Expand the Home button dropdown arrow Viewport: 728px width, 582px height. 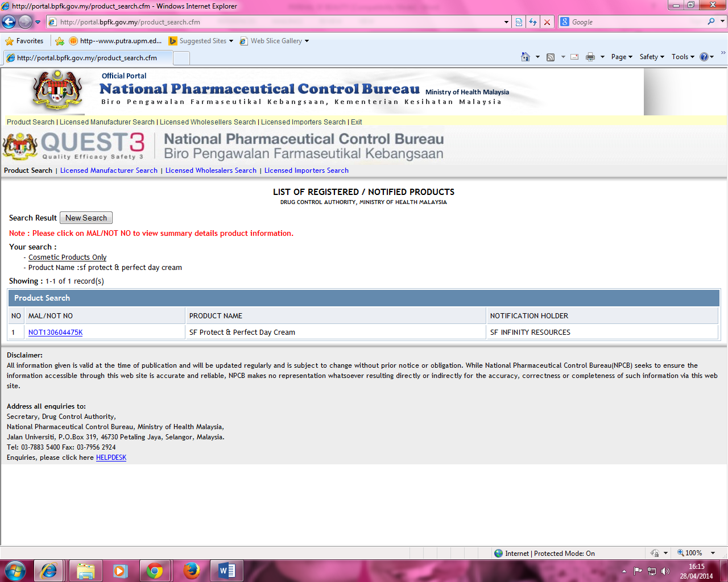click(537, 57)
